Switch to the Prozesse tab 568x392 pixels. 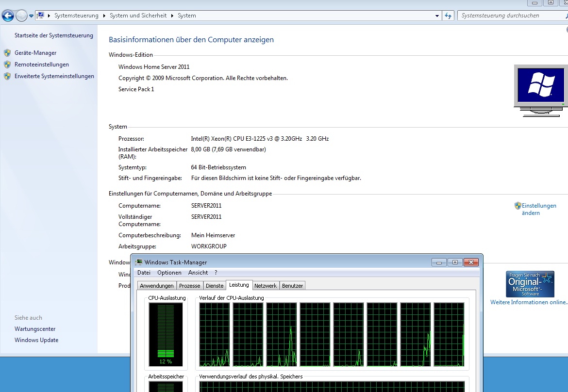pyautogui.click(x=189, y=286)
